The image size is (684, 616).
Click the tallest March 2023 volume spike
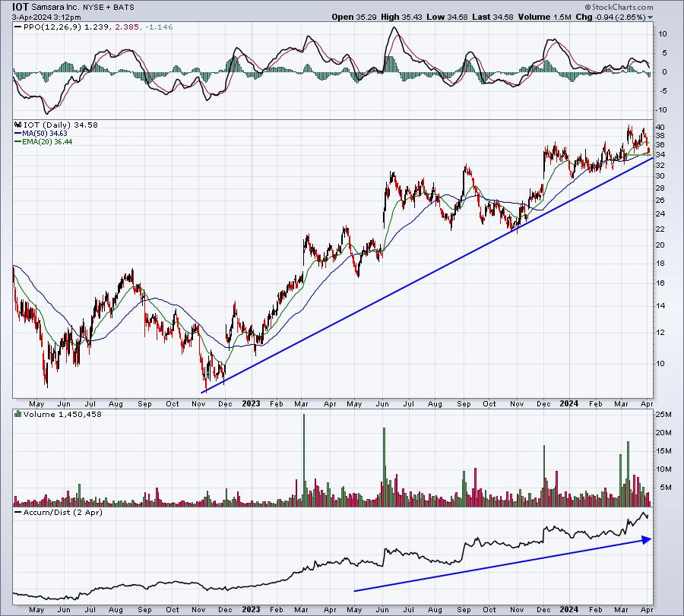[304, 460]
